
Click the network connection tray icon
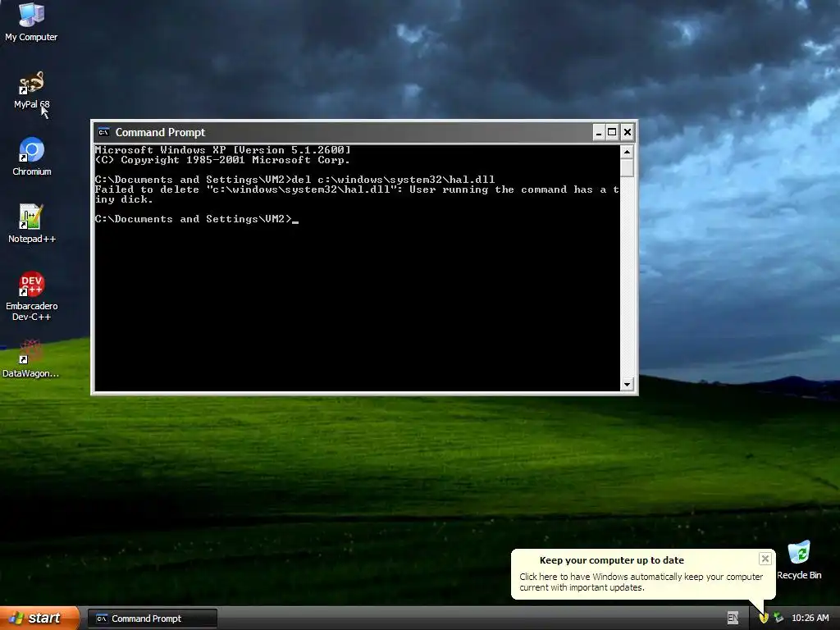[778, 618]
